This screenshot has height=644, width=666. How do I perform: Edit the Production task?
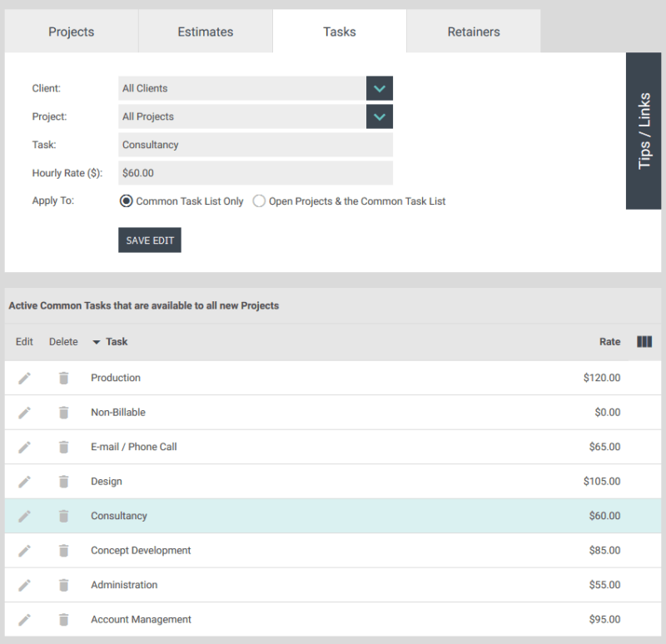[x=24, y=378]
